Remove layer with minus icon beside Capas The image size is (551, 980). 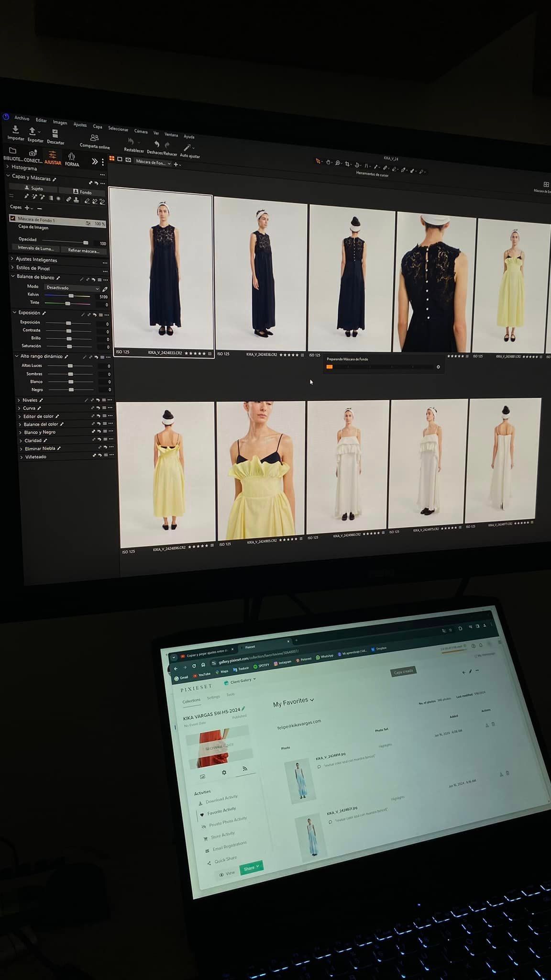pyautogui.click(x=40, y=208)
